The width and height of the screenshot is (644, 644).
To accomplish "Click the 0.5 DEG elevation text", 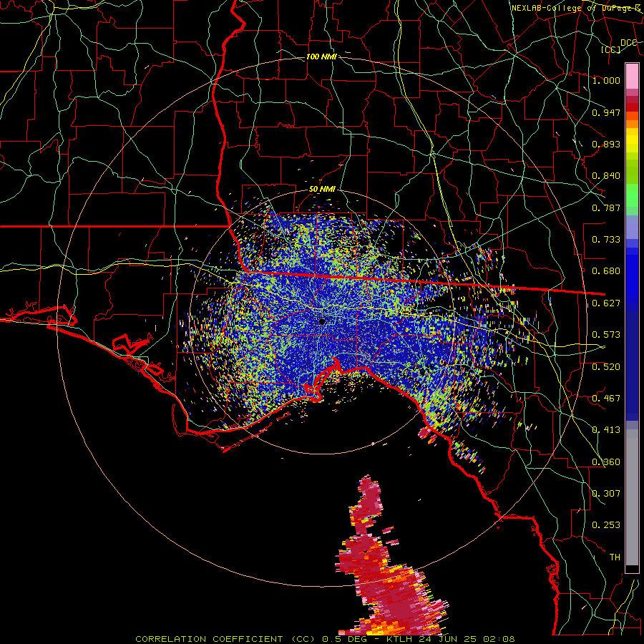I will pos(344,639).
